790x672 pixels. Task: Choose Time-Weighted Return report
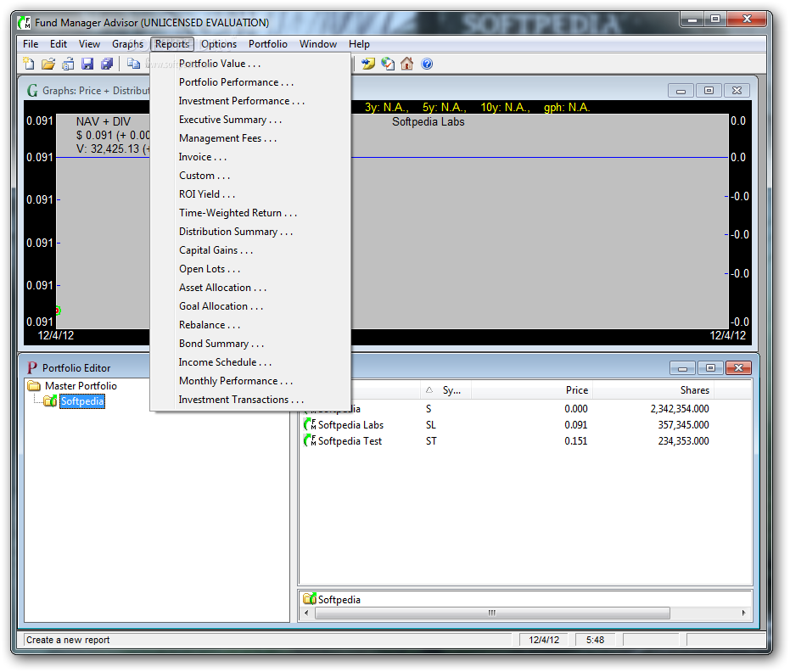point(249,213)
